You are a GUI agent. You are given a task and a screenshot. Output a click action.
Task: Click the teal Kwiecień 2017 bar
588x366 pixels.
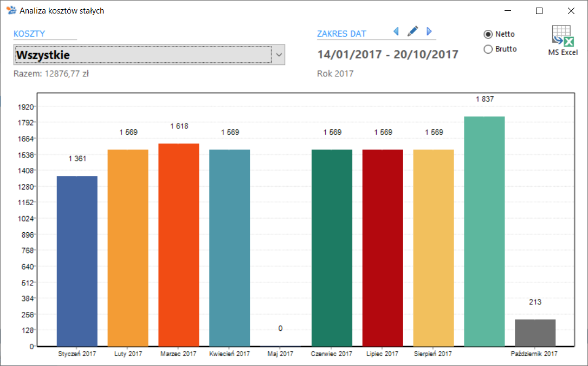click(x=229, y=248)
